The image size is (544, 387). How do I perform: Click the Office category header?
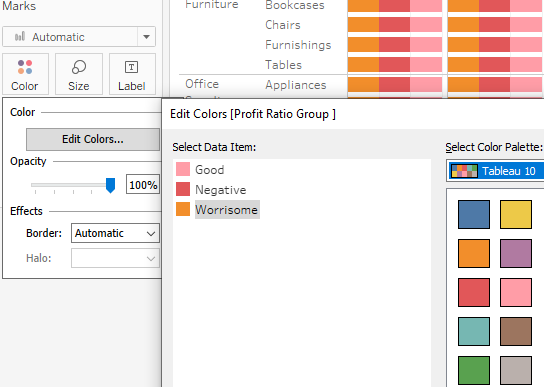coord(202,84)
